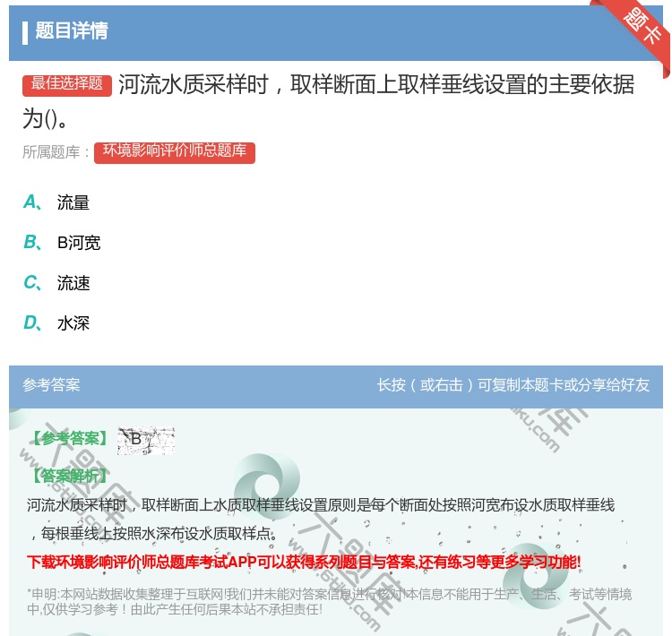Click the 最佳选择题 question type tag
The height and width of the screenshot is (636, 672).
coord(67,85)
